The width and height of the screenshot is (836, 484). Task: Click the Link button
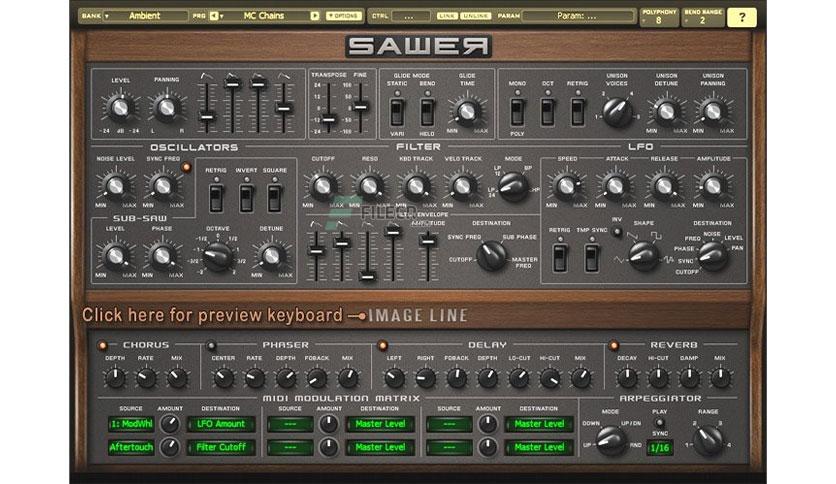447,16
